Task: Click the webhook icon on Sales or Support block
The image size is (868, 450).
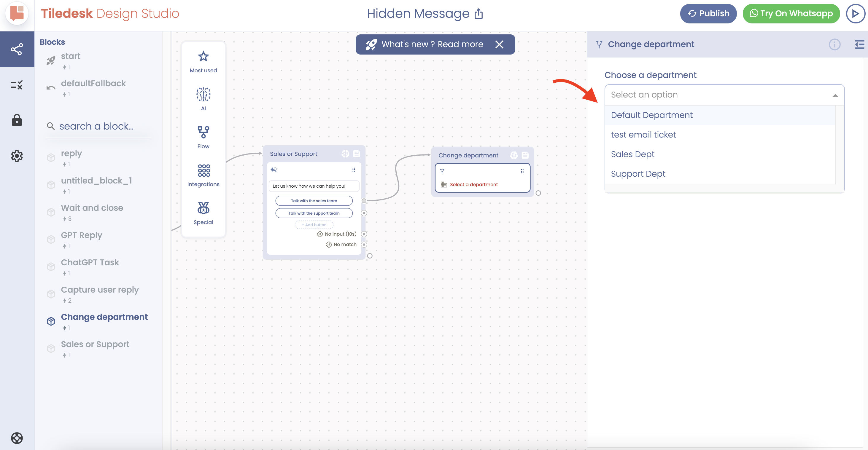Action: (345, 154)
